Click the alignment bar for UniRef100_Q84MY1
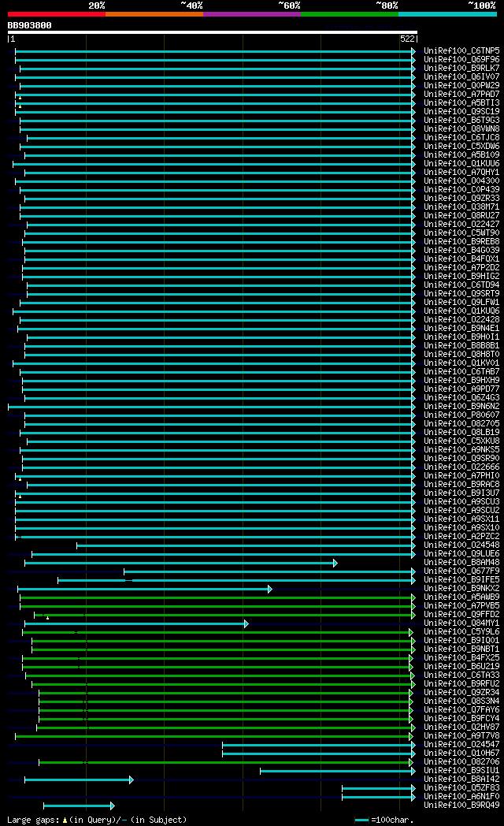The width and height of the screenshot is (504, 826). (x=136, y=623)
